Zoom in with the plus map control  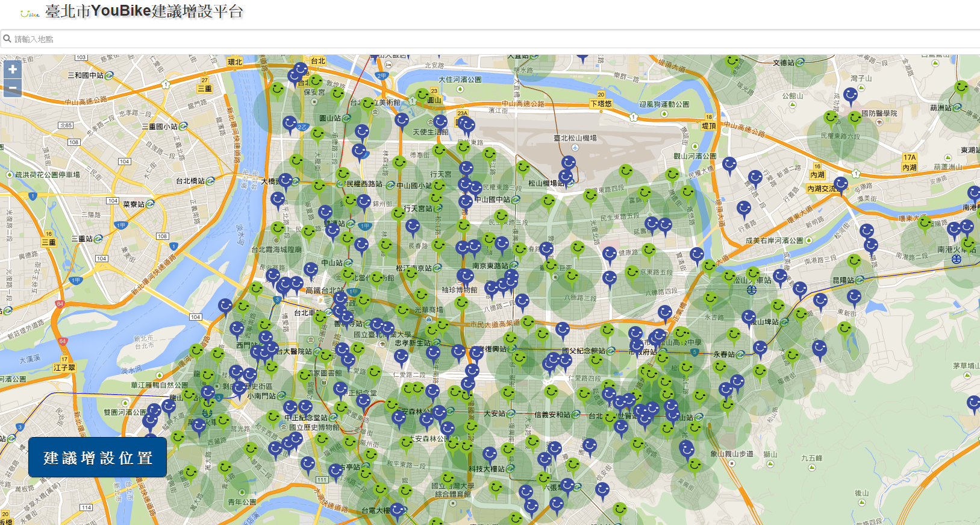(x=13, y=69)
